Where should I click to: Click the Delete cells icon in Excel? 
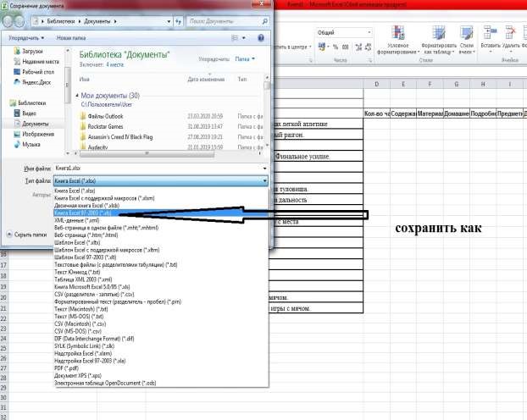point(511,33)
